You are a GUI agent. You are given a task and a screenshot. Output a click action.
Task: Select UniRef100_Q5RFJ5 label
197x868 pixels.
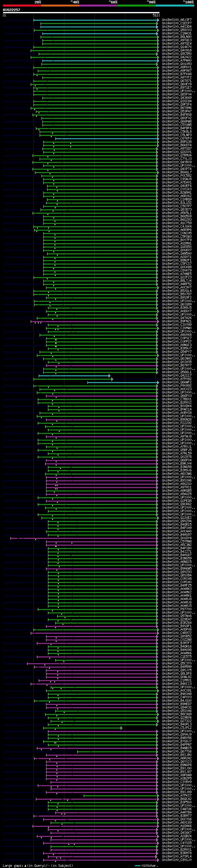[177, 450]
